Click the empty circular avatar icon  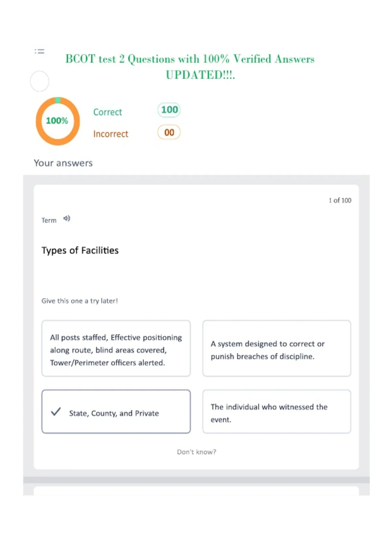coord(40,81)
